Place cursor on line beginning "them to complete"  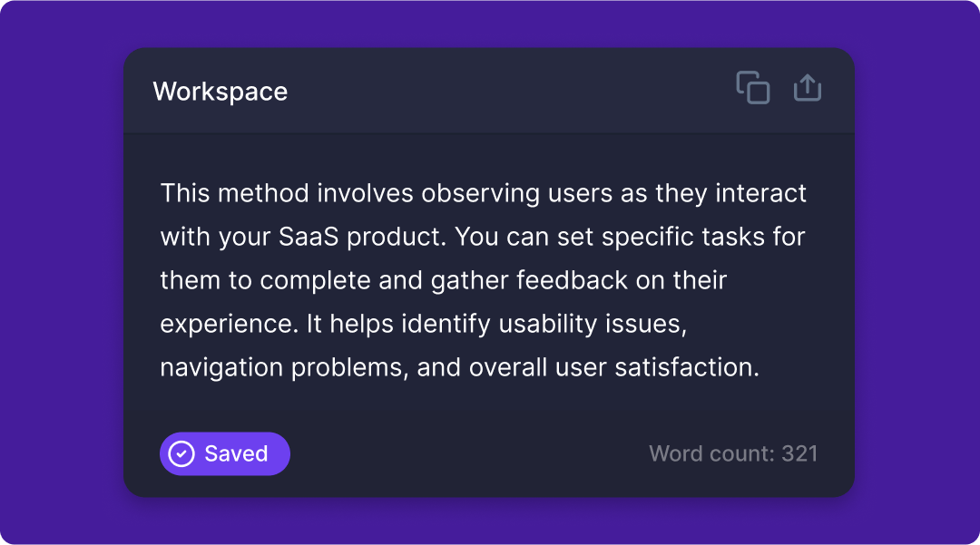point(443,280)
